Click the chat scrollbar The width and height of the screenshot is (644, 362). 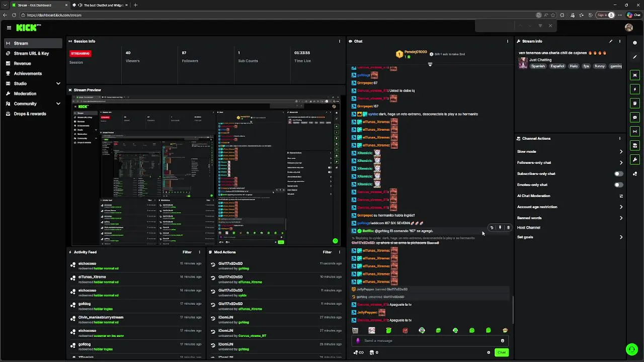pyautogui.click(x=513, y=309)
